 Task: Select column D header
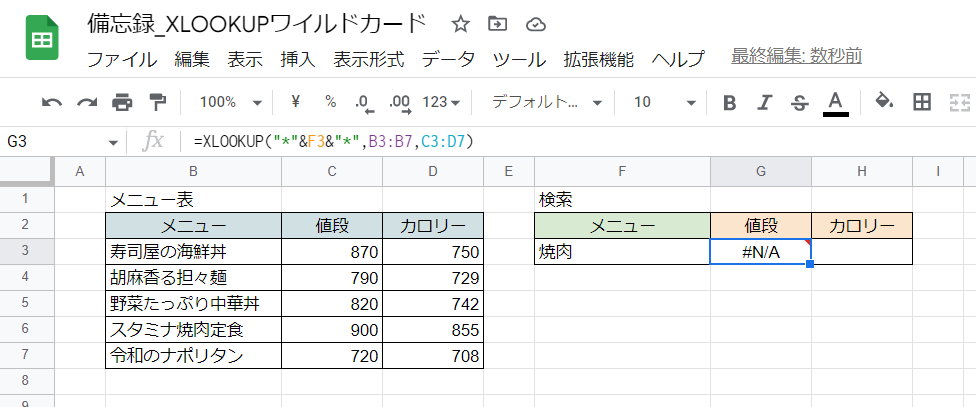tap(433, 172)
